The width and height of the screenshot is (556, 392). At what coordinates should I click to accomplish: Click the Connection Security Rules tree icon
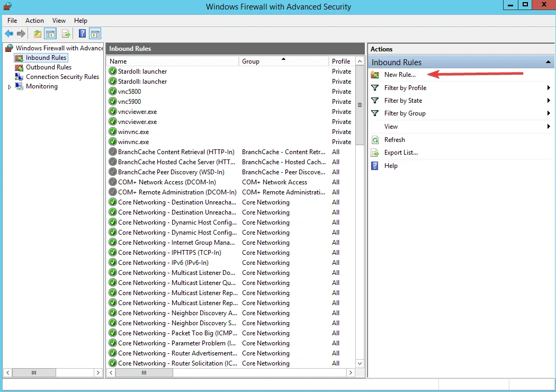coord(19,77)
